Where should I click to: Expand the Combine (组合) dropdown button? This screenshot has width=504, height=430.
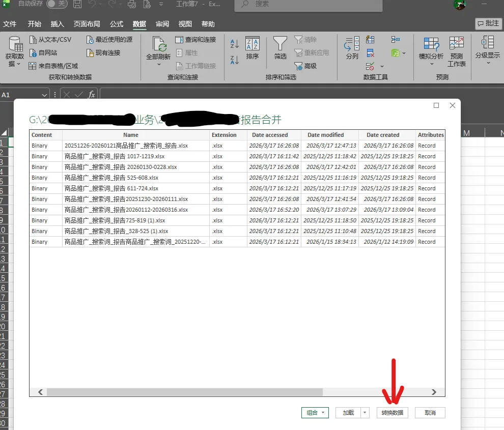pyautogui.click(x=323, y=413)
